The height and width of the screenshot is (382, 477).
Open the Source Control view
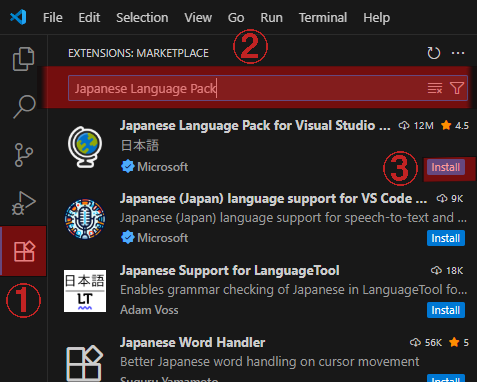[x=24, y=155]
